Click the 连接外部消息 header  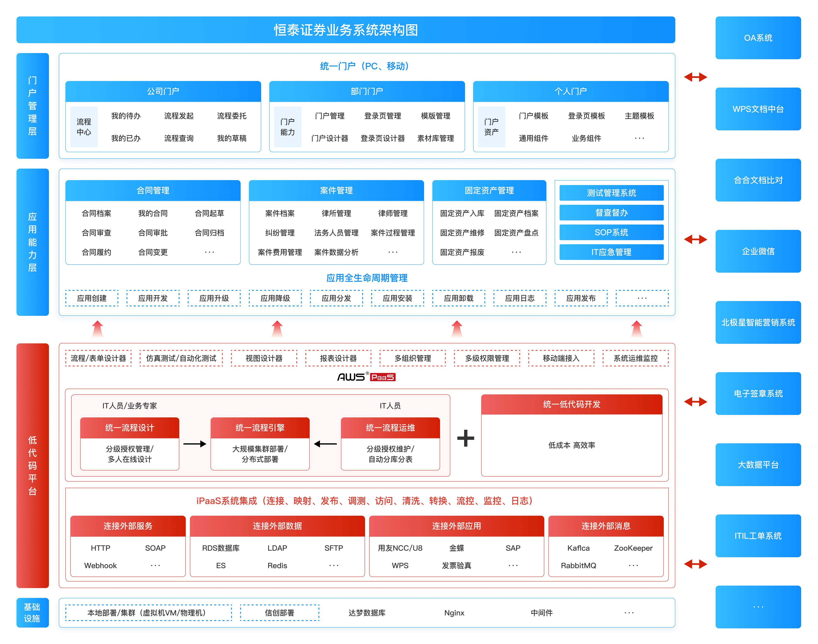pos(606,526)
